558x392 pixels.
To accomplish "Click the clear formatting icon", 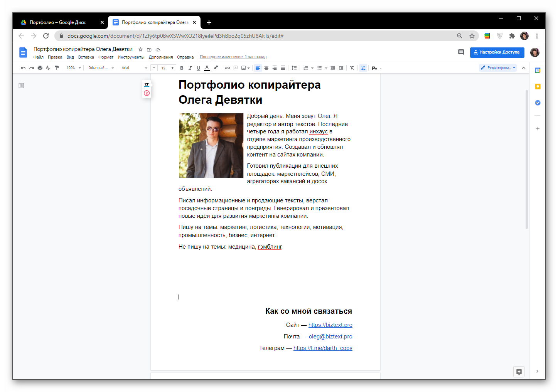I will 352,68.
